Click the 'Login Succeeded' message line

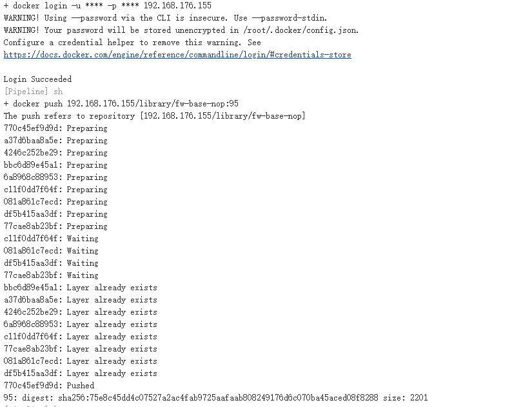coord(37,79)
